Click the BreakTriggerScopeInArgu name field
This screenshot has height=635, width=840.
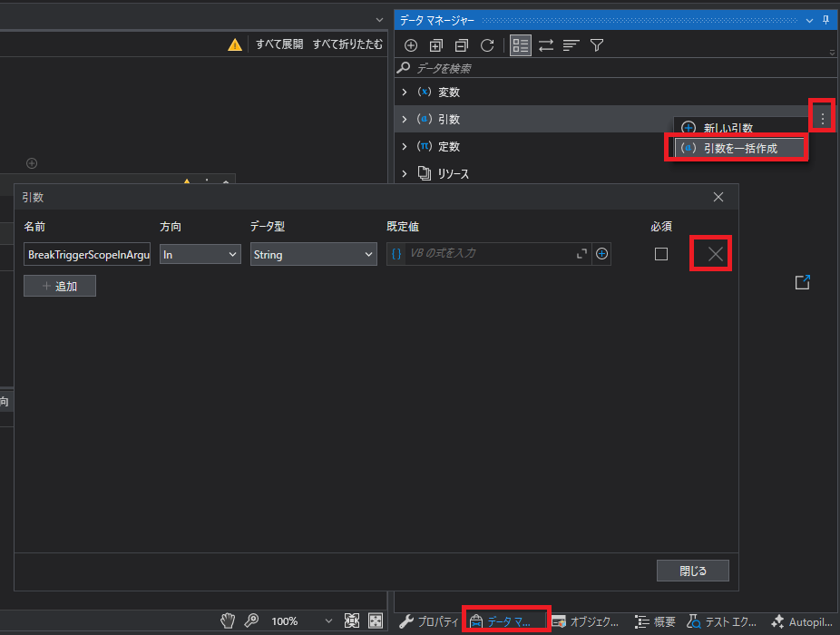(87, 255)
